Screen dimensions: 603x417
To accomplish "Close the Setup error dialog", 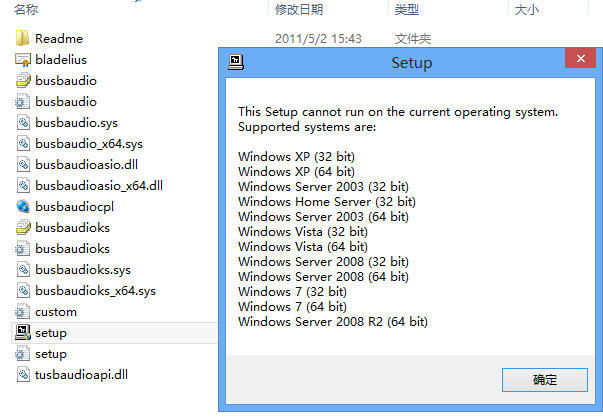I will pos(580,58).
